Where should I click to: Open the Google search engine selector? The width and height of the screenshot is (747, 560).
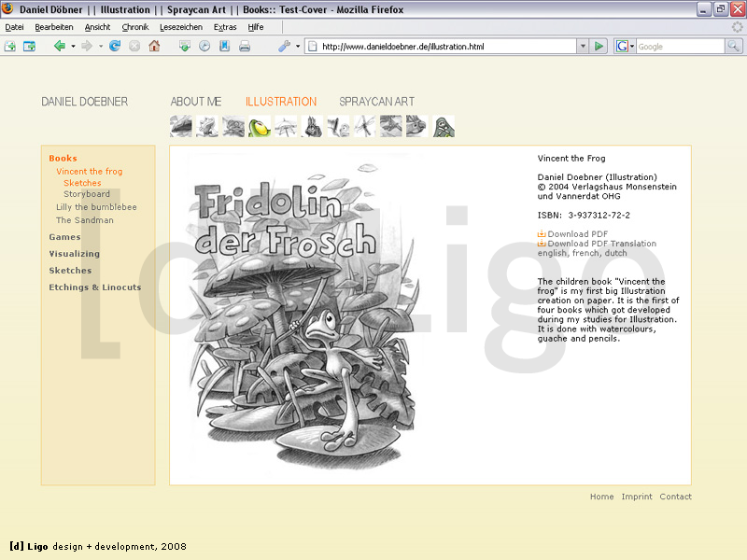625,46
